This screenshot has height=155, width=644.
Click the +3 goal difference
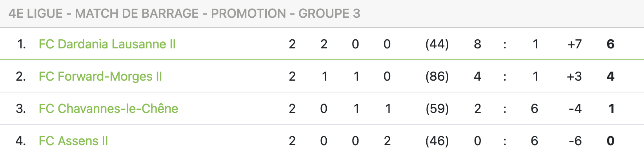point(575,76)
